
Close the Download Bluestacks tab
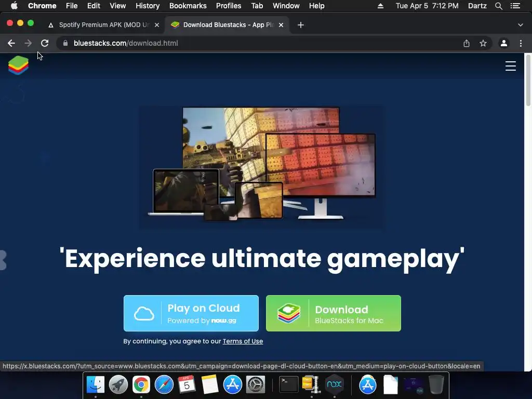click(281, 25)
